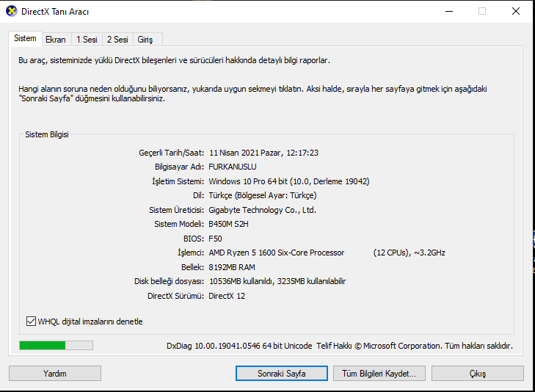
Task: Click the Sistem Bilgisi group label
Action: click(x=47, y=134)
